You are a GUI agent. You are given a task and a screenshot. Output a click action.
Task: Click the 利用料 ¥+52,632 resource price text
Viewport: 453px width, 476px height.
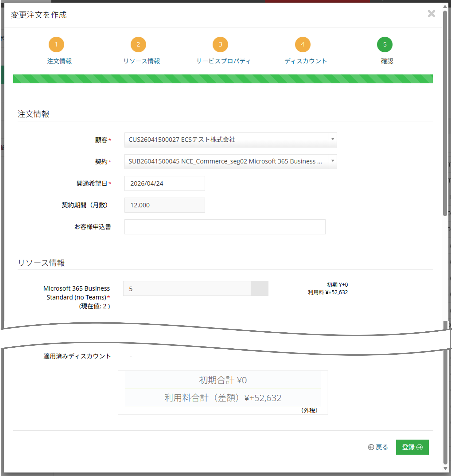[328, 292]
